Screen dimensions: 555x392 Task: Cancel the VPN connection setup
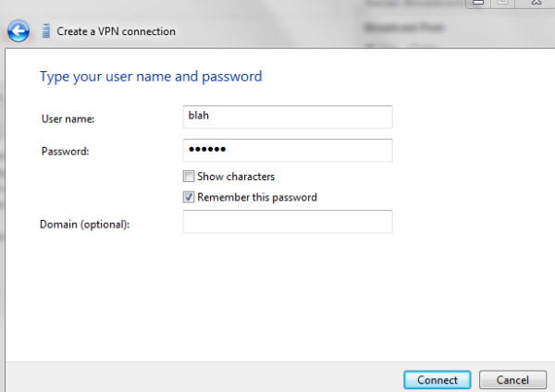click(512, 380)
